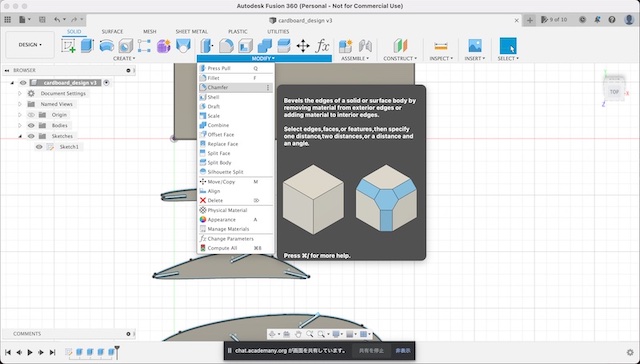This screenshot has width=640, height=364.
Task: Open Change Parameters fx toolbar icon
Action: click(x=322, y=46)
